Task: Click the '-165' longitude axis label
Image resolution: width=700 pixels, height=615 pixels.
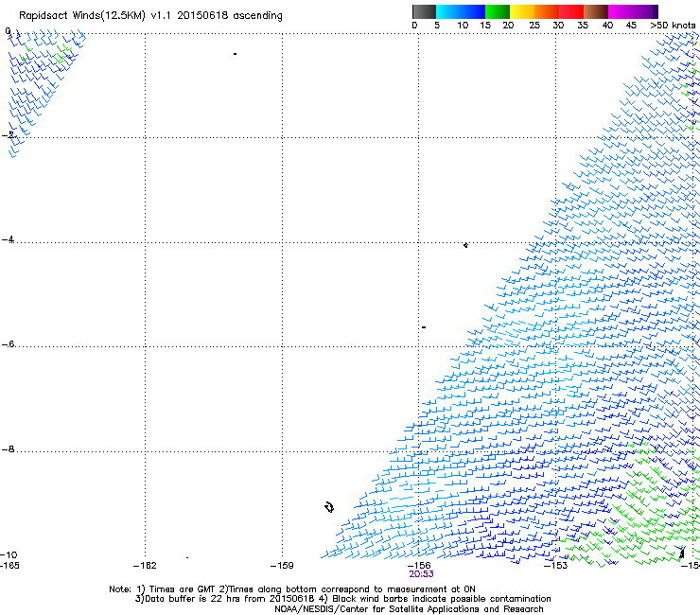Action: click(x=9, y=566)
